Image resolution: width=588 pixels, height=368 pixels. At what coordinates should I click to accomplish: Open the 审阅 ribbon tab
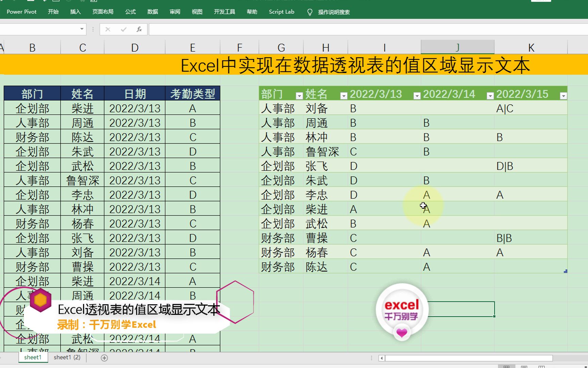click(x=175, y=12)
